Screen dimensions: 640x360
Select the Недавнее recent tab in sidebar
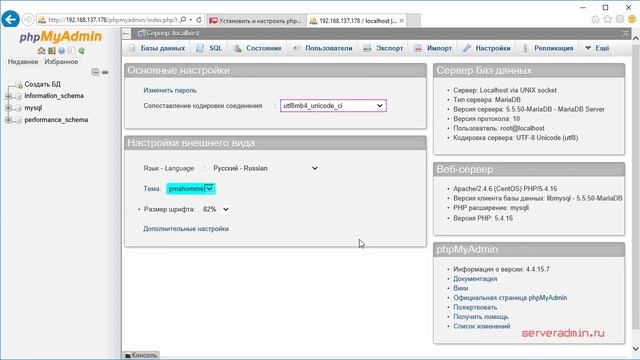[23, 62]
